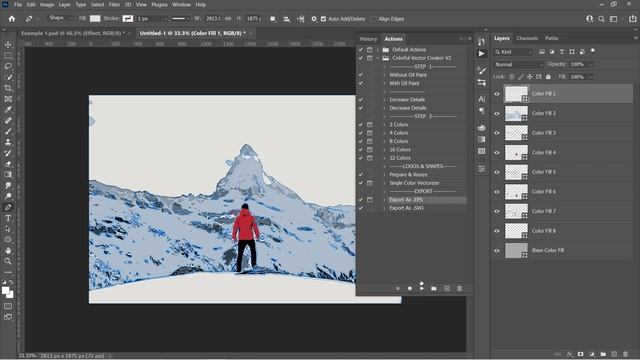
Task: Hide the Color Fill 7 layer
Action: coord(497,211)
